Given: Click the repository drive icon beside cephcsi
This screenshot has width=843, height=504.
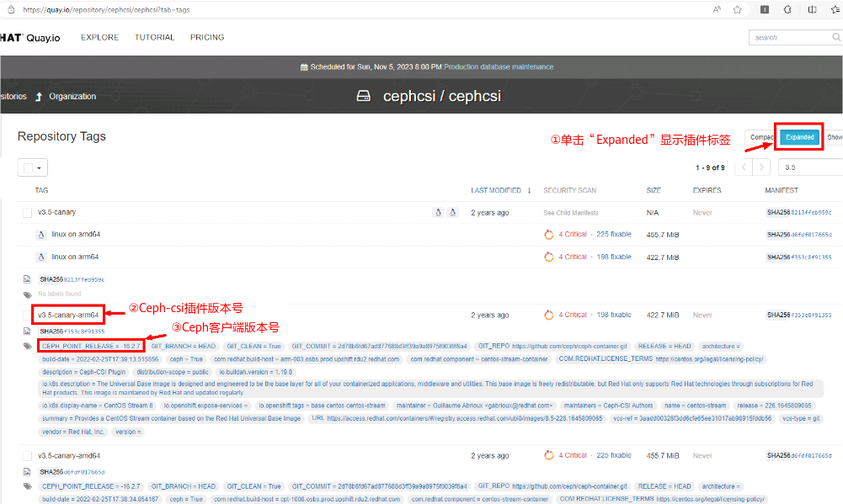Looking at the screenshot, I should pyautogui.click(x=364, y=96).
